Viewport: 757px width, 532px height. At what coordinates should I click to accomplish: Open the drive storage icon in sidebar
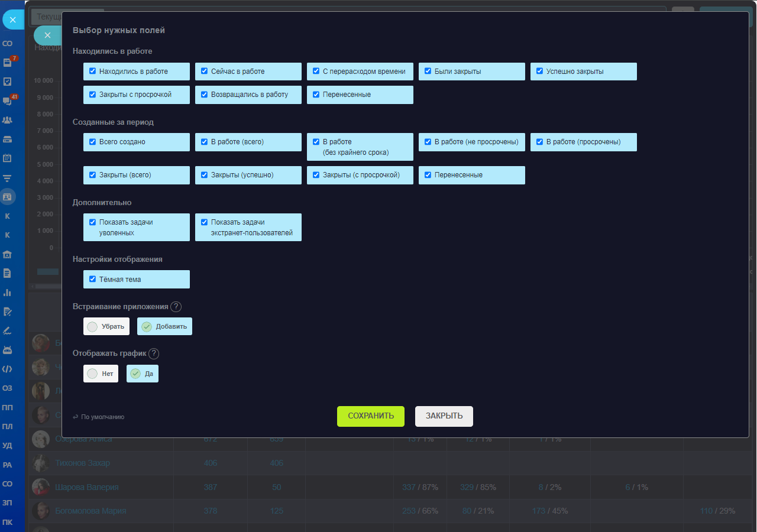tap(8, 139)
